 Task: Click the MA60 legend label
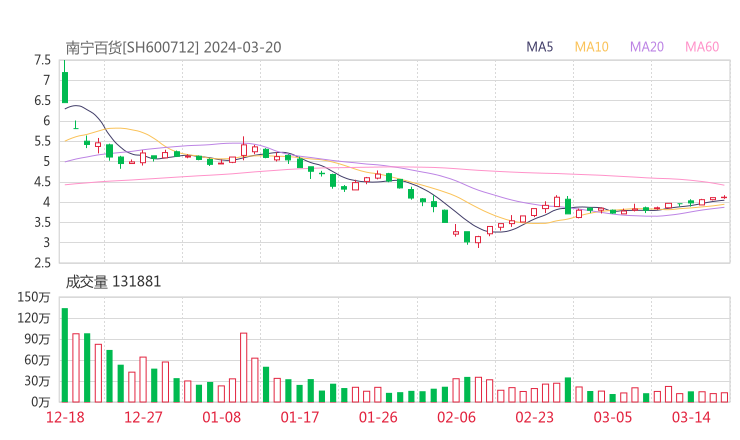[702, 47]
